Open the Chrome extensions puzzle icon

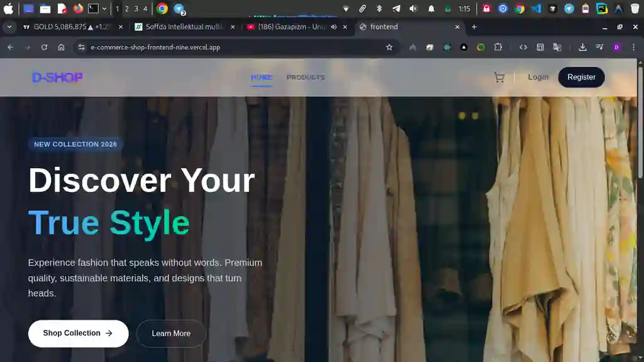[x=498, y=47]
